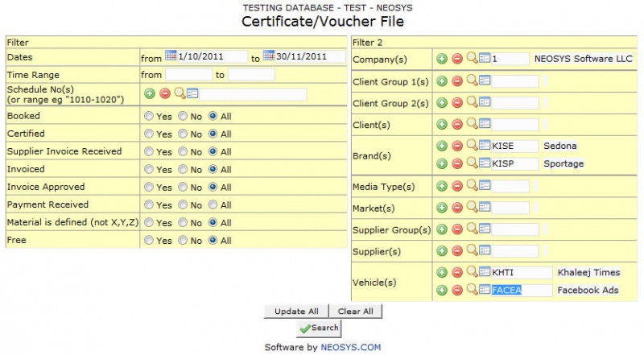The height and width of the screenshot is (355, 644).
Task: Delete the KHTI Khaleej Times vehicle row
Action: 457,272
